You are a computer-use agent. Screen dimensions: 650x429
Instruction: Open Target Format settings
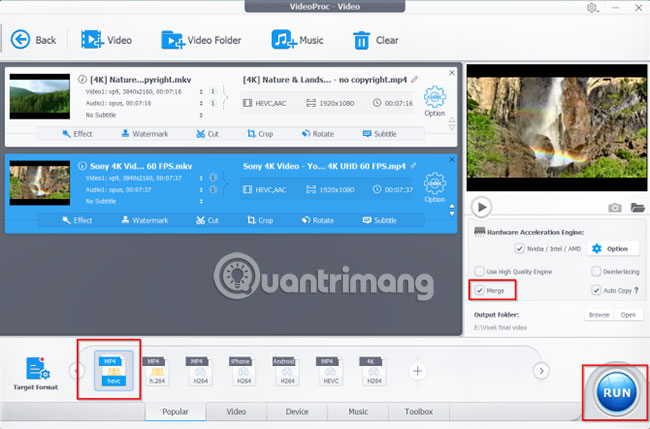point(36,373)
